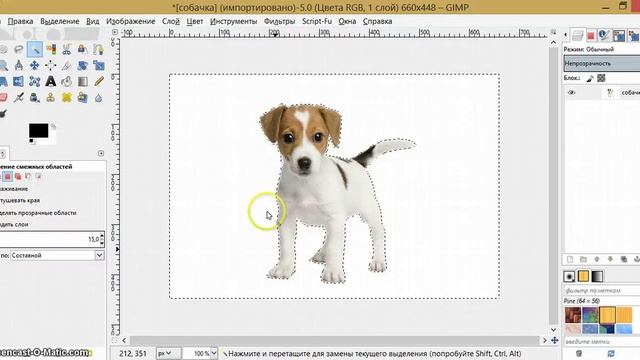Toggle lock alpha channel checkerboard icon

[601, 78]
